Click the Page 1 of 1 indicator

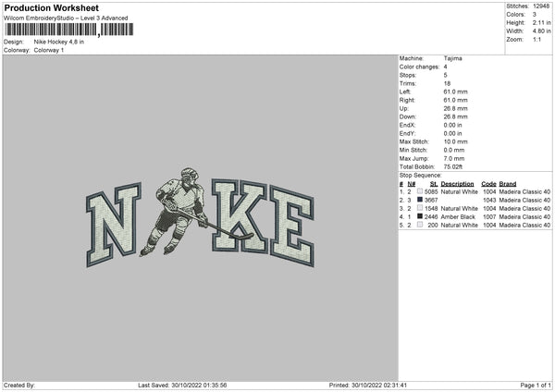tap(536, 386)
